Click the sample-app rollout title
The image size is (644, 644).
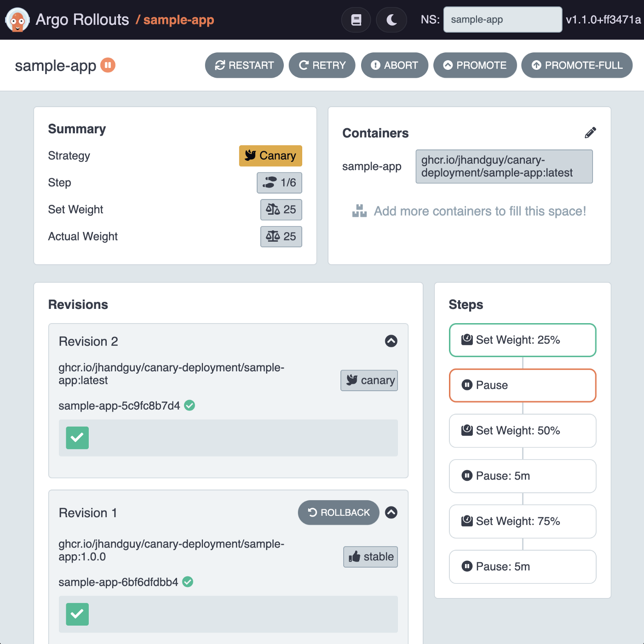pyautogui.click(x=56, y=66)
